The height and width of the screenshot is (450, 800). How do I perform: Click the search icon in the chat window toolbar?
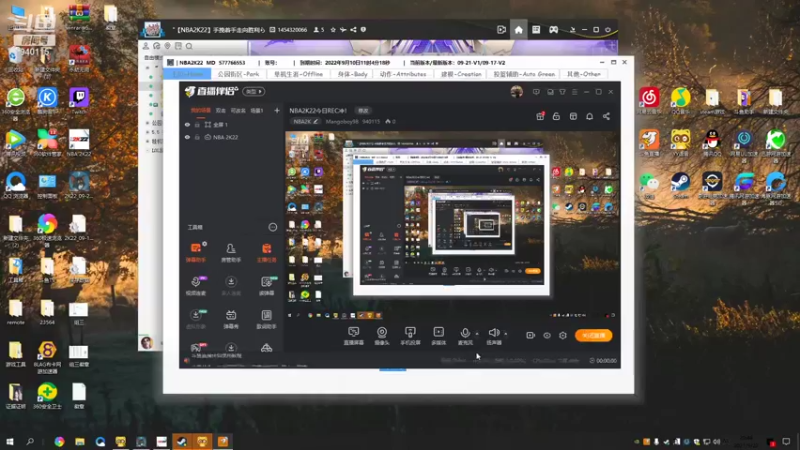coord(189,46)
